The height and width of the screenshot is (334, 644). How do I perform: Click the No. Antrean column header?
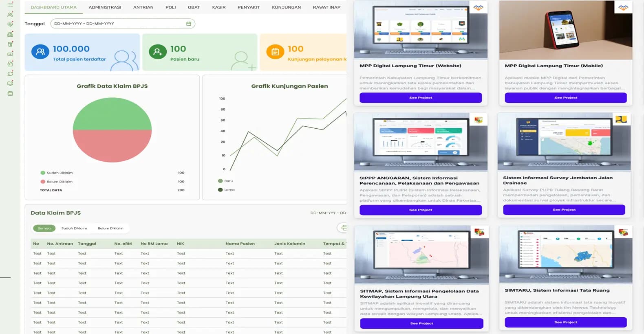point(60,244)
